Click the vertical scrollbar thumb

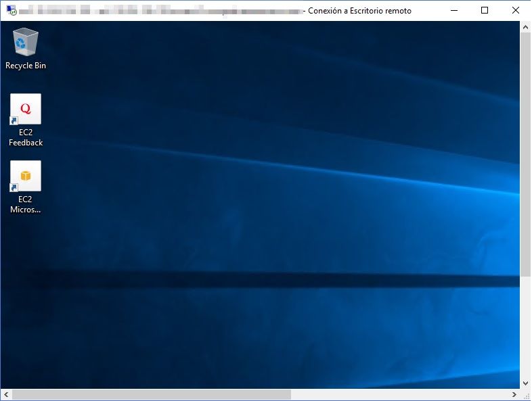coord(525,155)
